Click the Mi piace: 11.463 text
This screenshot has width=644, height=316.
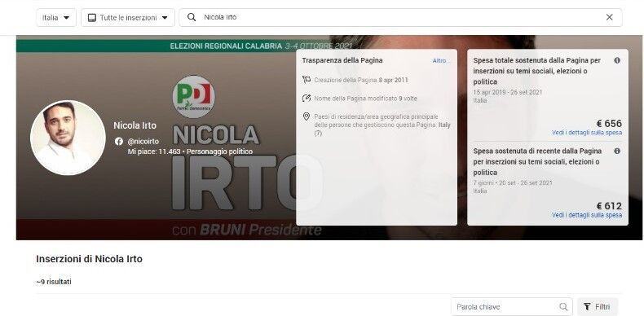(x=154, y=151)
